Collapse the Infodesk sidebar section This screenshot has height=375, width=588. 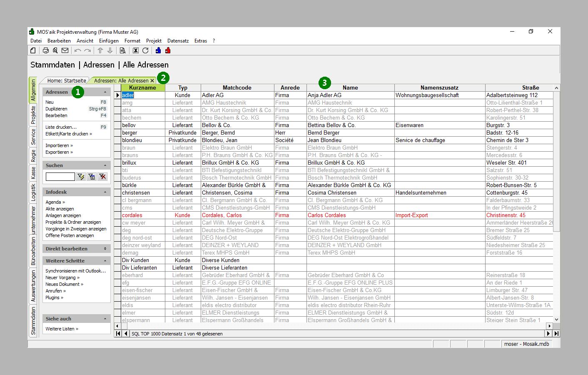click(105, 192)
